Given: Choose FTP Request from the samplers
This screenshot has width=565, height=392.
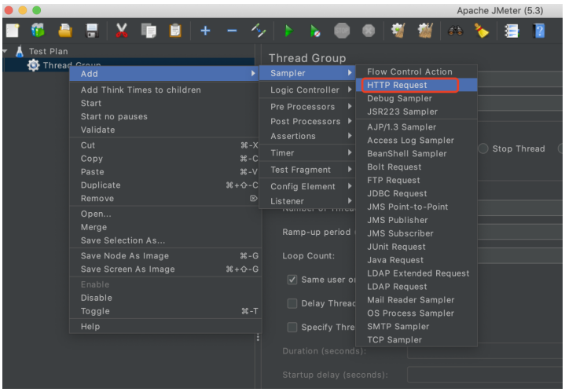Looking at the screenshot, I should 416,180.
